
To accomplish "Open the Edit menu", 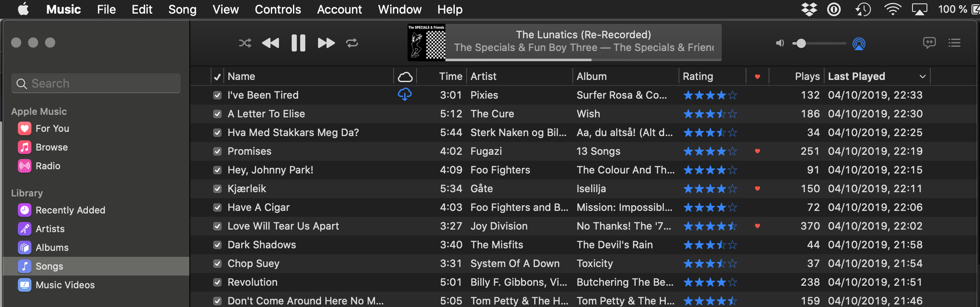I will click(142, 9).
